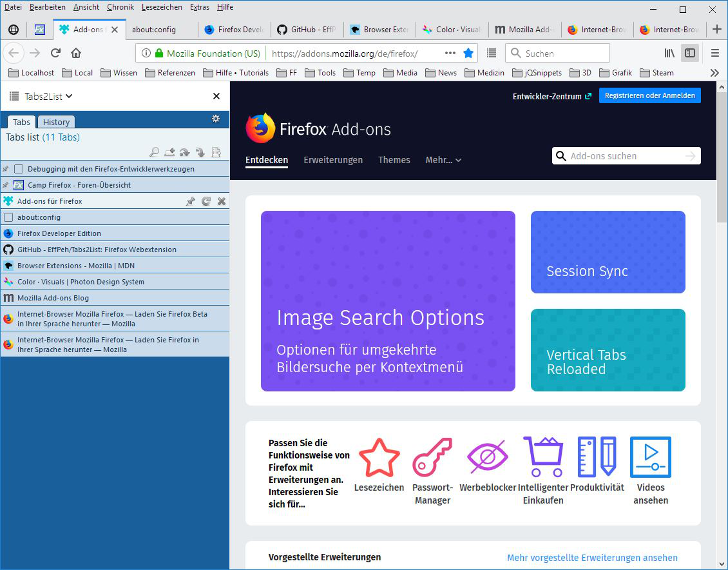Focus the Add-ons suchen search field
This screenshot has height=570, width=728.
[x=626, y=156]
